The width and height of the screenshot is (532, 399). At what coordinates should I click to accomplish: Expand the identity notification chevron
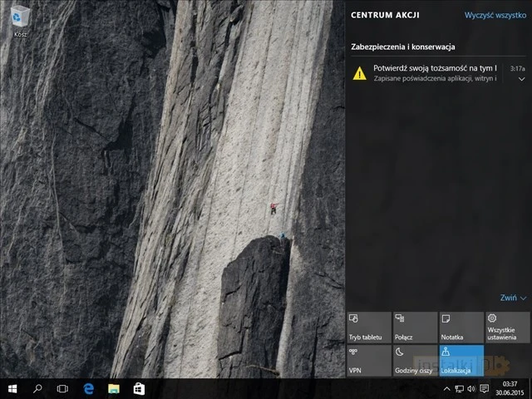(521, 79)
